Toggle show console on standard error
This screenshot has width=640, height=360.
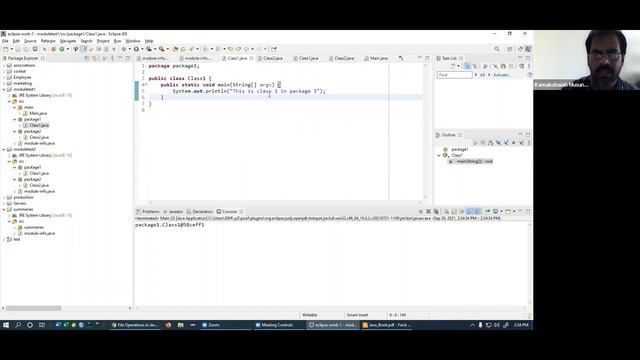coord(477,211)
